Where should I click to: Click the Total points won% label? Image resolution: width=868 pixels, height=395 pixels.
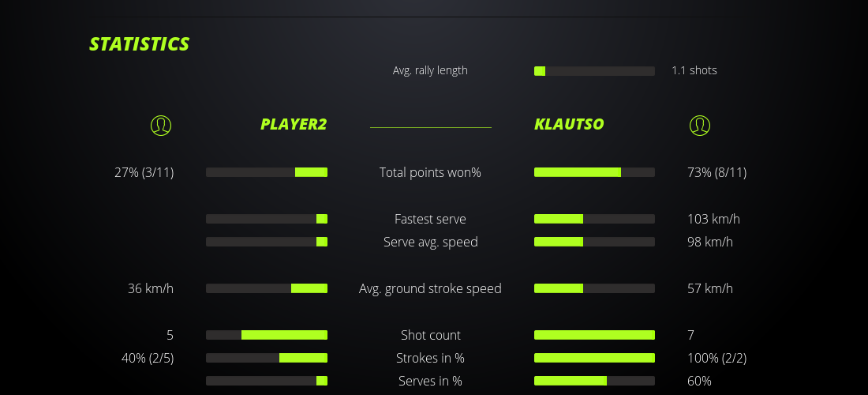click(x=430, y=172)
